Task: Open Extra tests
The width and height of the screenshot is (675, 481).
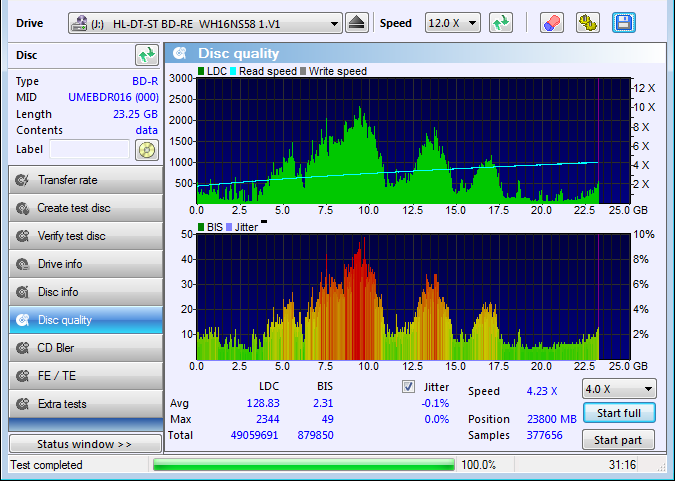Action: [86, 404]
